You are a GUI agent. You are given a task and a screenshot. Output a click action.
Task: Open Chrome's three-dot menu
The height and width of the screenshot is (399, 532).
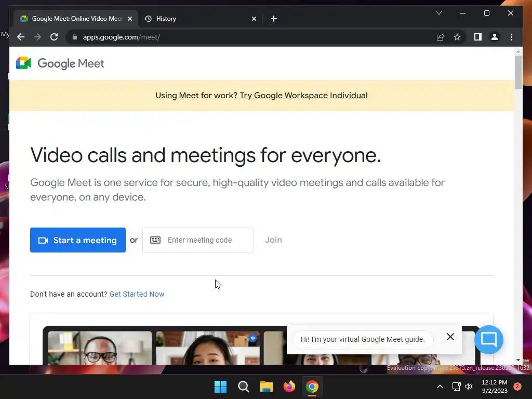coord(511,37)
